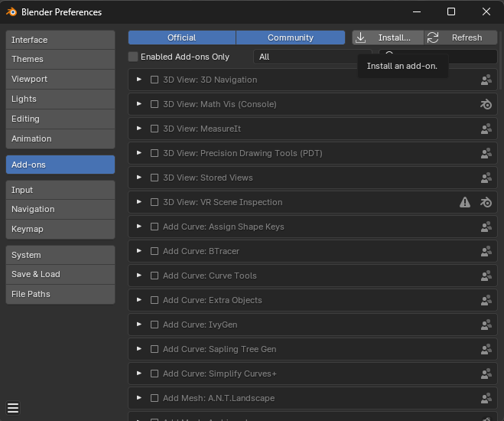Open the hamburger preferences menu

[13, 408]
